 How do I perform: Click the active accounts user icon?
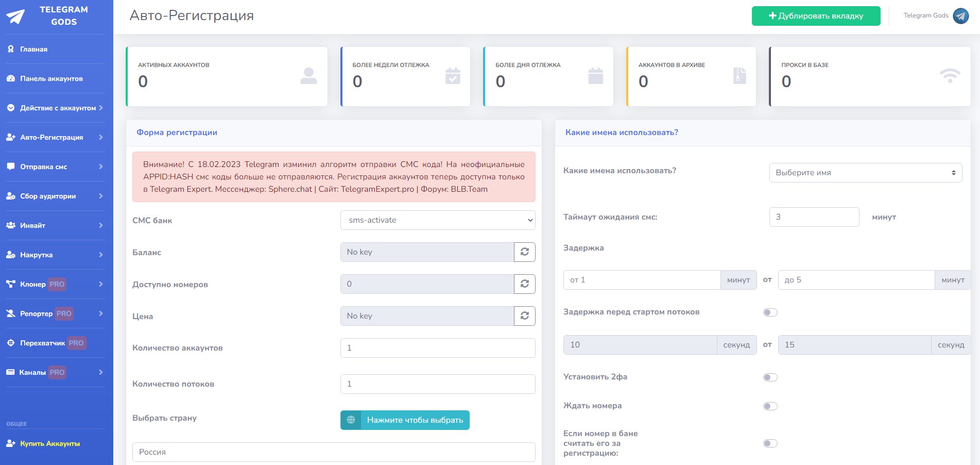[x=308, y=76]
